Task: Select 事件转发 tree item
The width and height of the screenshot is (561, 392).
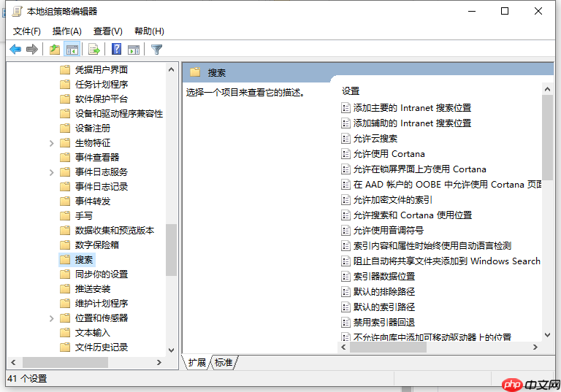Action: click(93, 201)
